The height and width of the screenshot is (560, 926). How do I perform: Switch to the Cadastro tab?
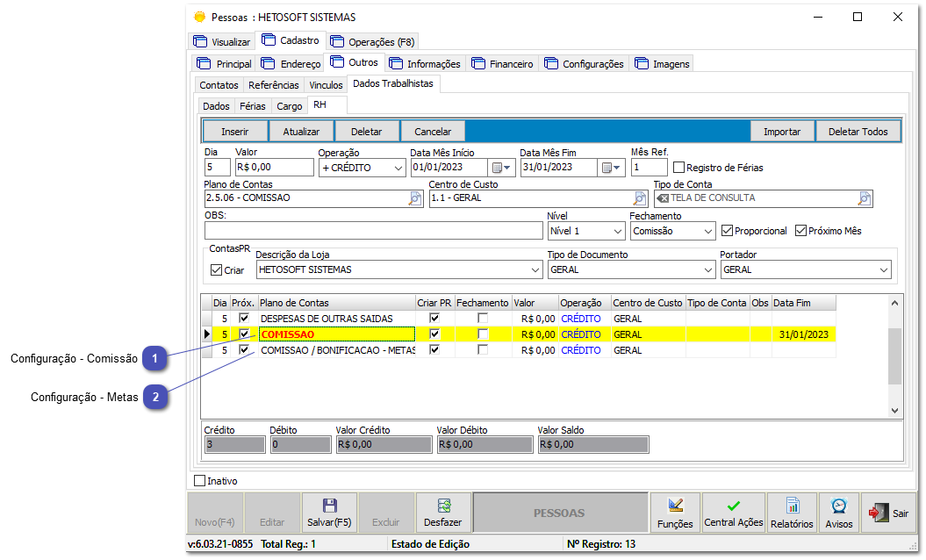click(x=299, y=40)
